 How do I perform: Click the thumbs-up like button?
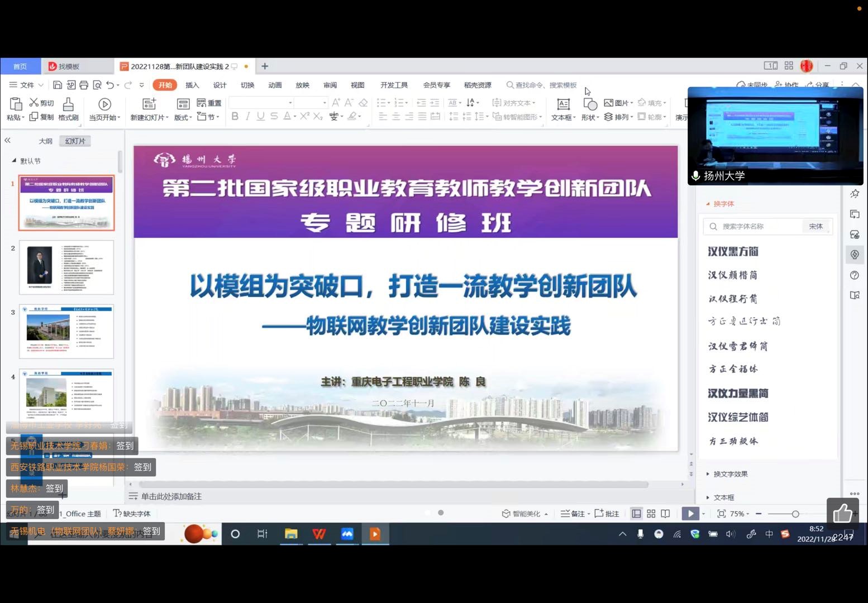pyautogui.click(x=842, y=513)
